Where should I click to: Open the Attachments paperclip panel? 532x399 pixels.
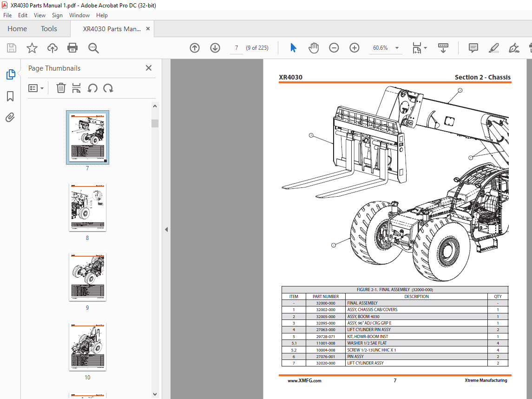pyautogui.click(x=10, y=118)
